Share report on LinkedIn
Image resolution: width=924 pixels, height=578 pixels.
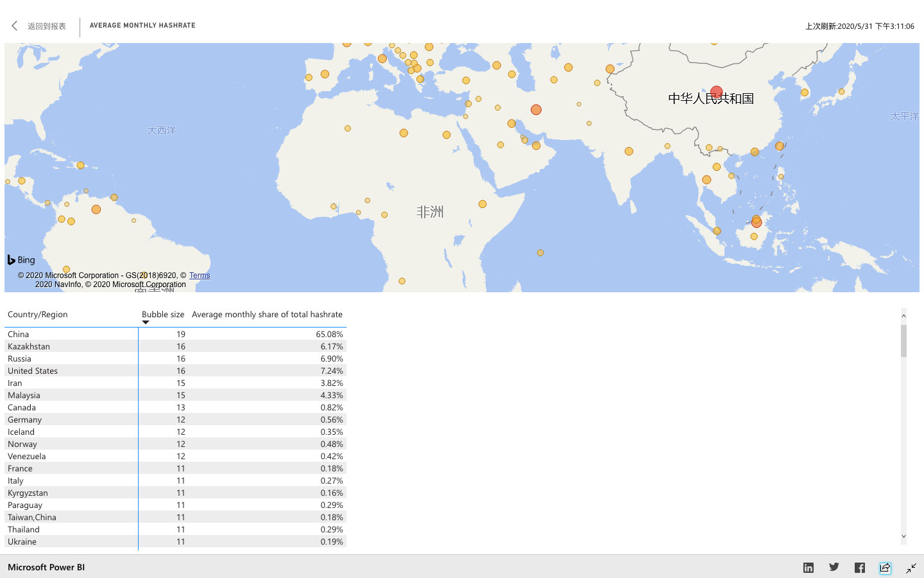[809, 568]
